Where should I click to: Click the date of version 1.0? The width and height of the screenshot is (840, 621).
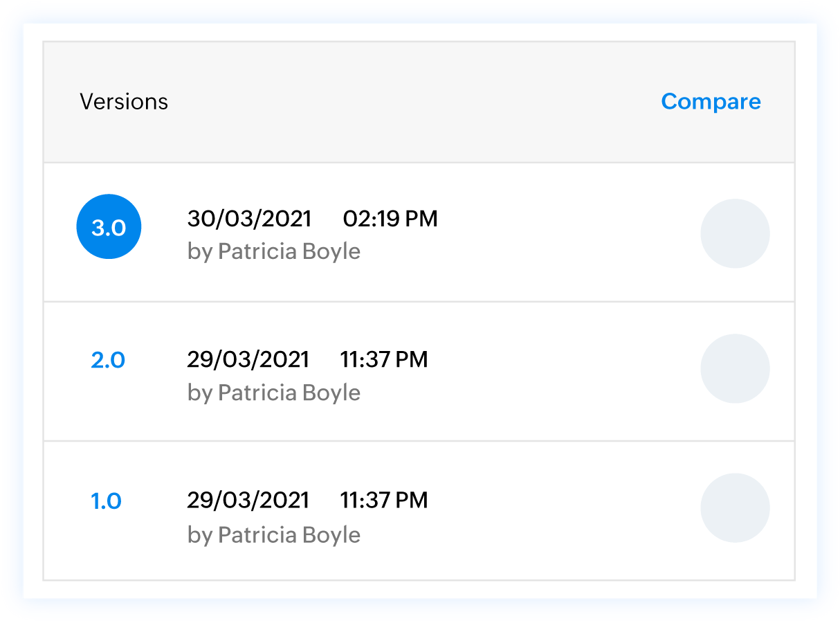248,500
